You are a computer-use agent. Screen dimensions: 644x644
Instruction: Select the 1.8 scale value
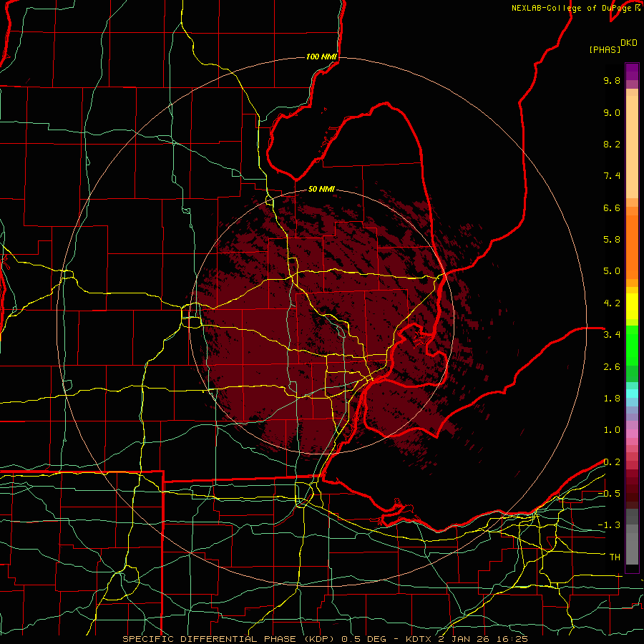(x=612, y=399)
